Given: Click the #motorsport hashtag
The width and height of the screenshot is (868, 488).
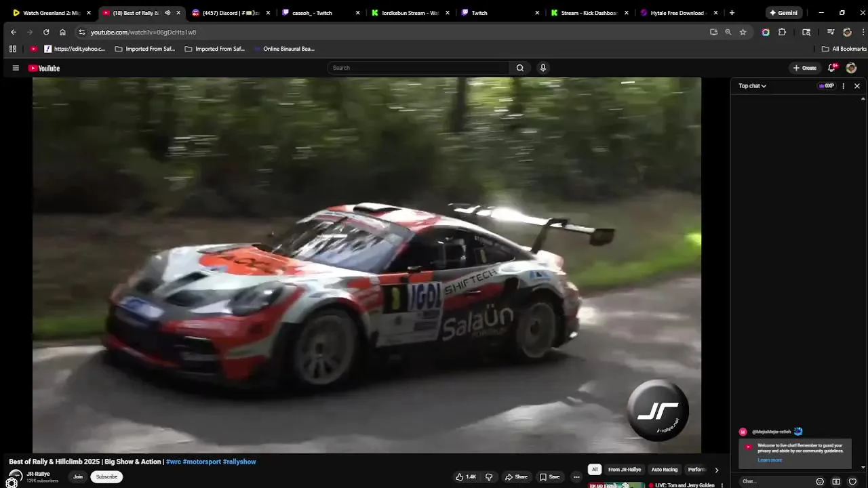Looking at the screenshot, I should coord(201,462).
